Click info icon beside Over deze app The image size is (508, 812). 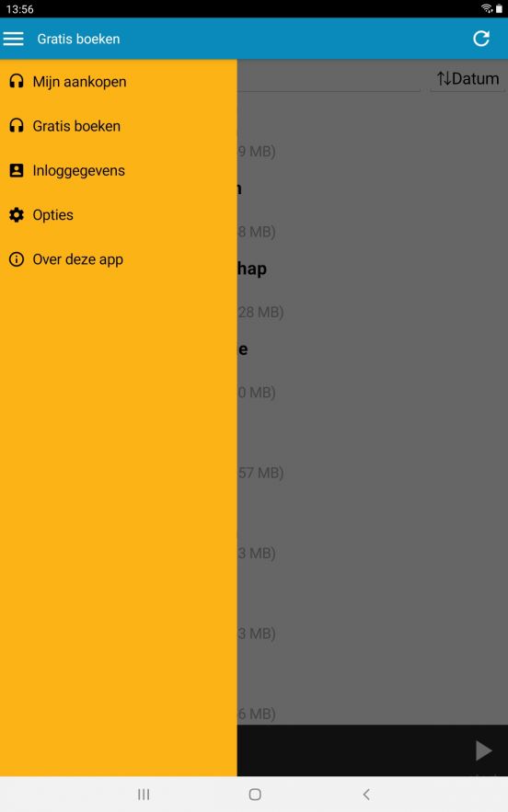pos(17,259)
